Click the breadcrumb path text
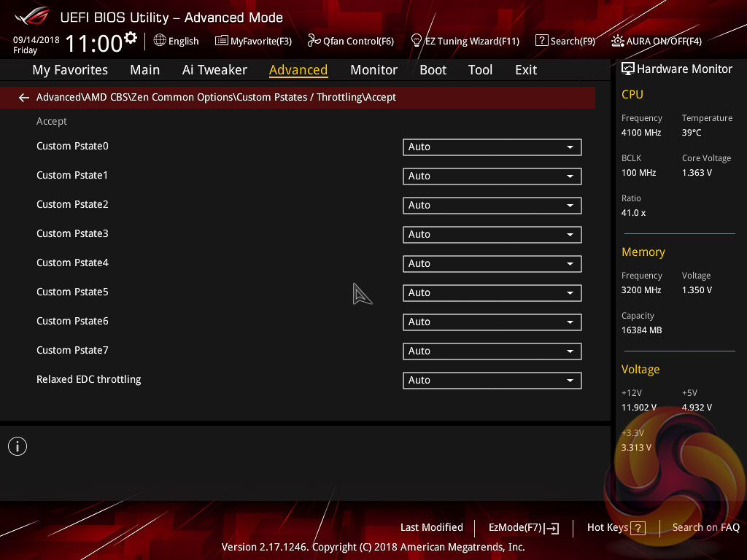Viewport: 747px width, 560px height. click(x=216, y=97)
